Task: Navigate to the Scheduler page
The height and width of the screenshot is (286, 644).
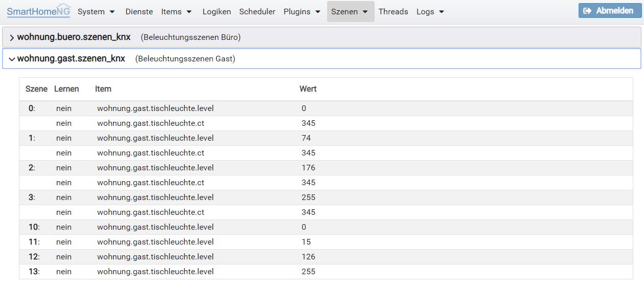Action: point(257,11)
